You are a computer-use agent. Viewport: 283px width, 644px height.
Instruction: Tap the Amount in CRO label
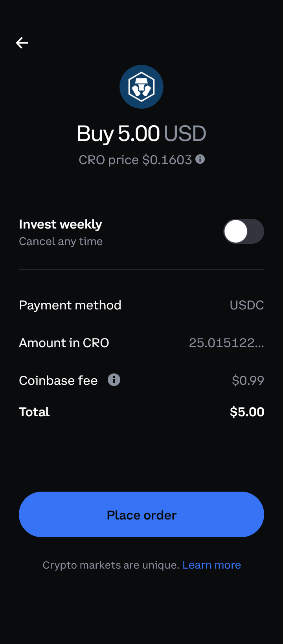pos(64,343)
